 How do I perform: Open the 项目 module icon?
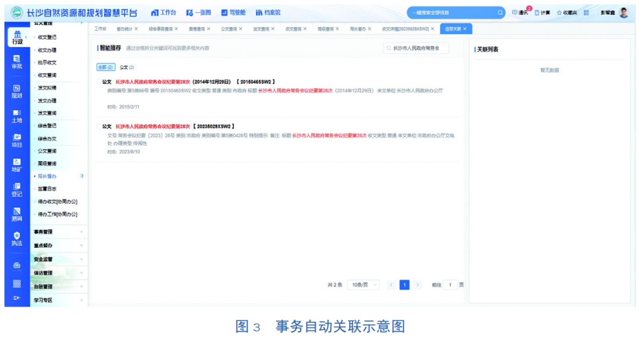tap(17, 140)
